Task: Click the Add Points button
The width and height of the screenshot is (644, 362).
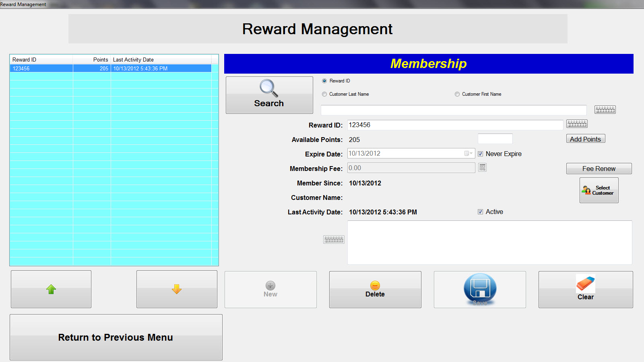Action: (x=585, y=139)
